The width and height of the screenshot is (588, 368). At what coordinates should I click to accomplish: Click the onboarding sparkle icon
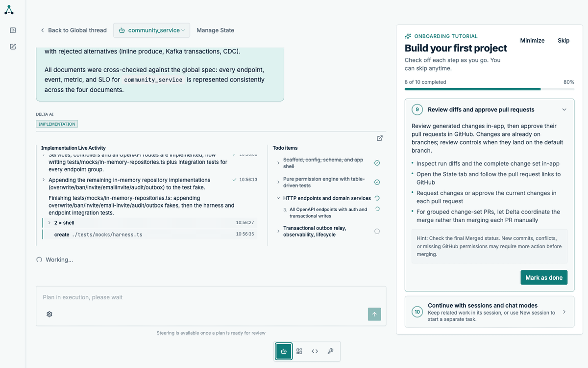408,36
